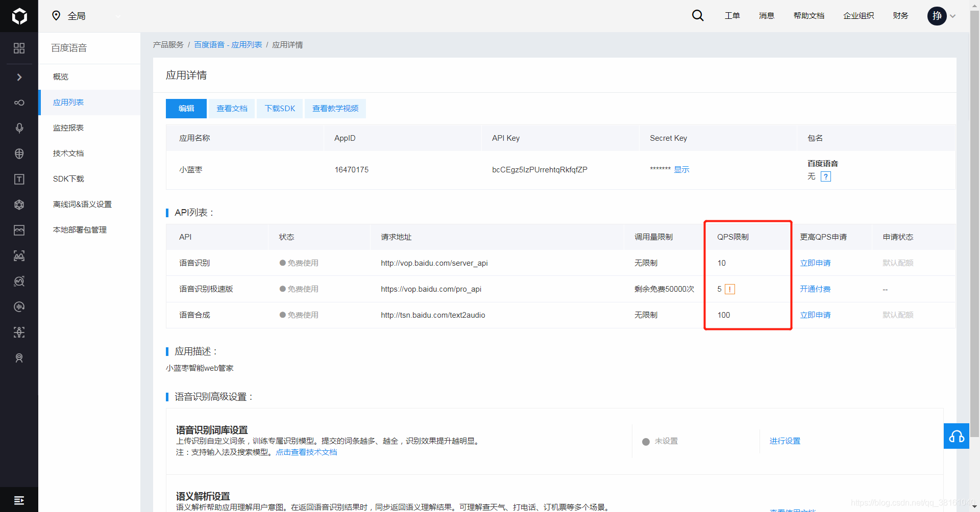Select 技术文档 in left menu
Viewport: 980px width, 512px height.
(89, 153)
